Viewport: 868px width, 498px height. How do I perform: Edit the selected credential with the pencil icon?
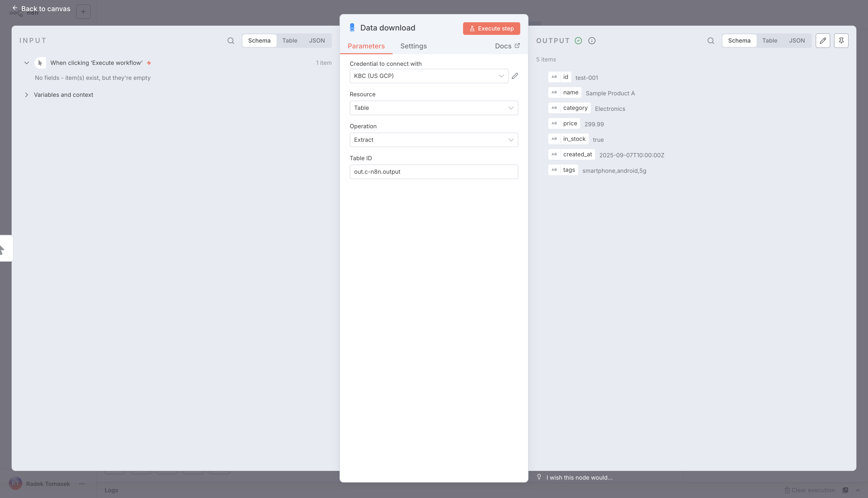515,75
